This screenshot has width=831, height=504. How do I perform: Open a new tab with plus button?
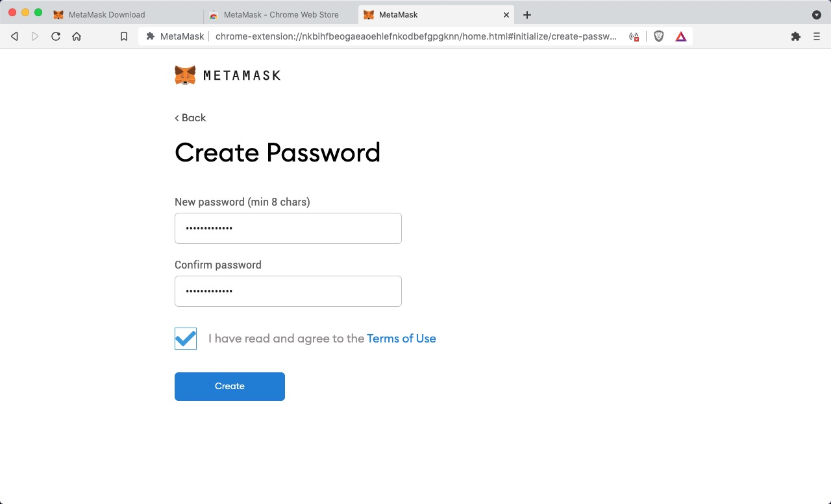point(527,14)
